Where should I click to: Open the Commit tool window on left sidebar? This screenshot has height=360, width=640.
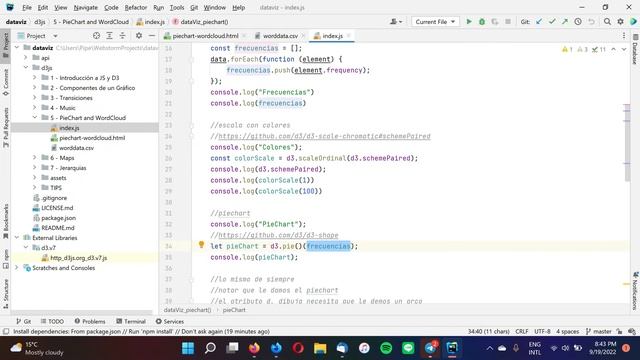click(x=6, y=82)
